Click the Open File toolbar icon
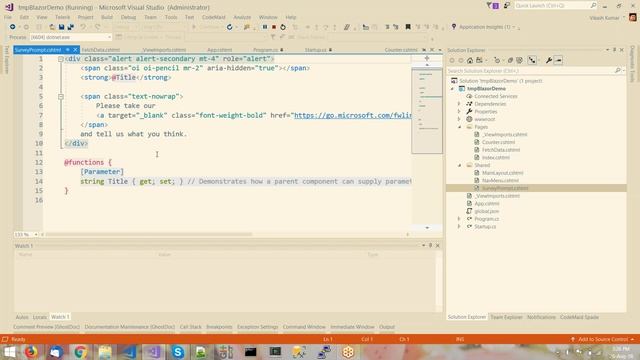The image size is (640, 360). tap(52, 27)
